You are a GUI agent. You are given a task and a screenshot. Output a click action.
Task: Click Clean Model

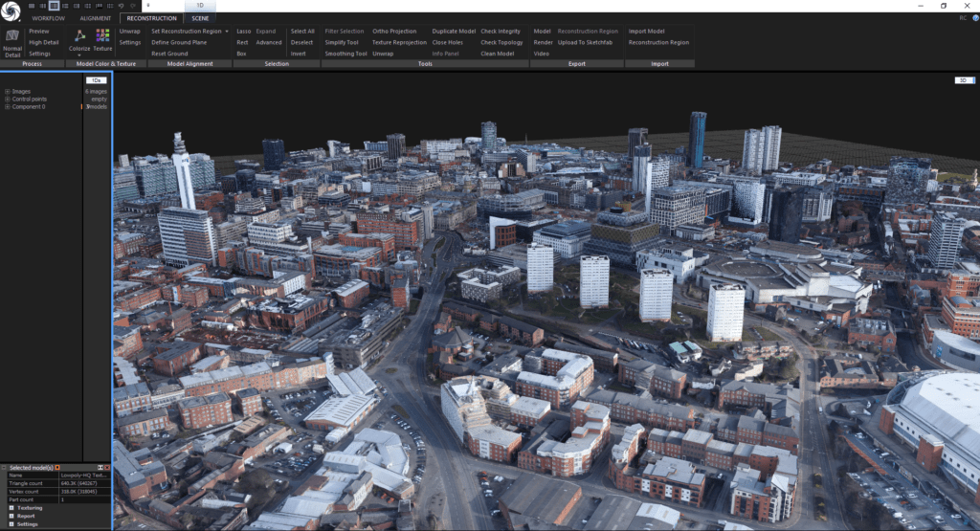(497, 54)
